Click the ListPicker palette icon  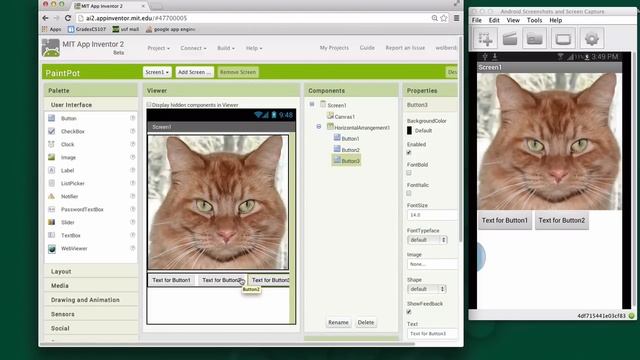(x=51, y=183)
